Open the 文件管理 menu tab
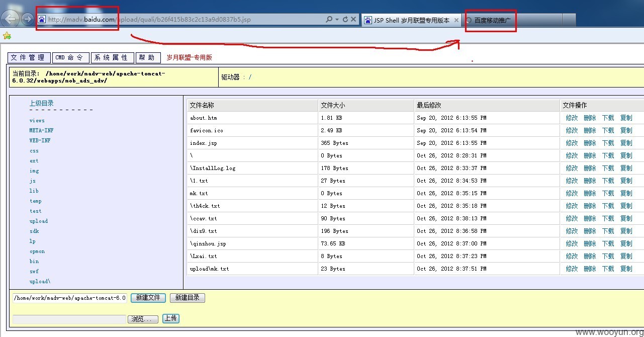The image size is (644, 337). [29, 58]
